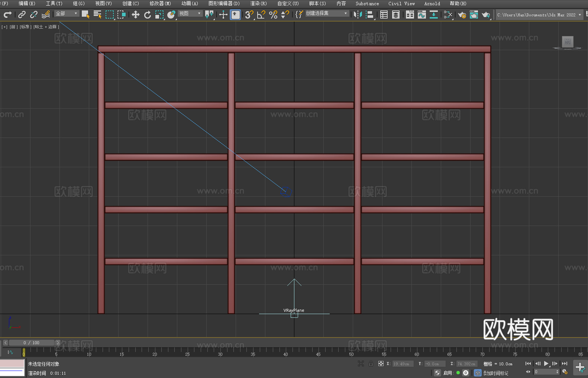Click the viewport [+] general label
The width and height of the screenshot is (588, 378).
click(x=4, y=27)
